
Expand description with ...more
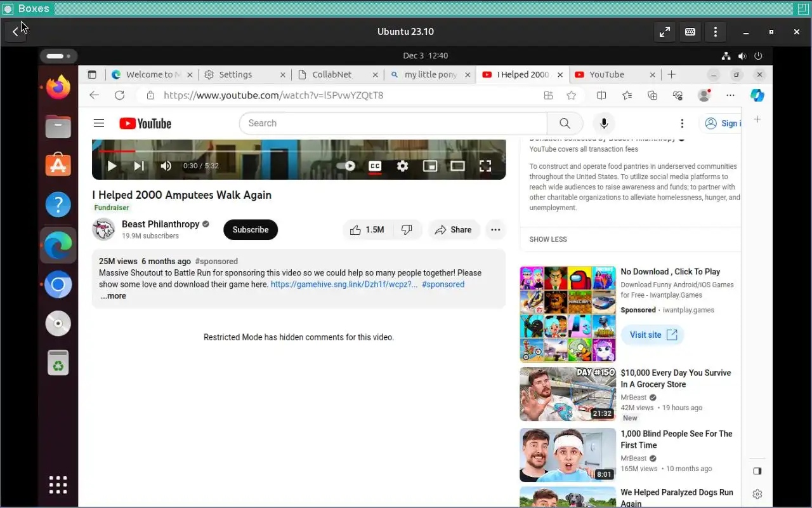coord(113,296)
